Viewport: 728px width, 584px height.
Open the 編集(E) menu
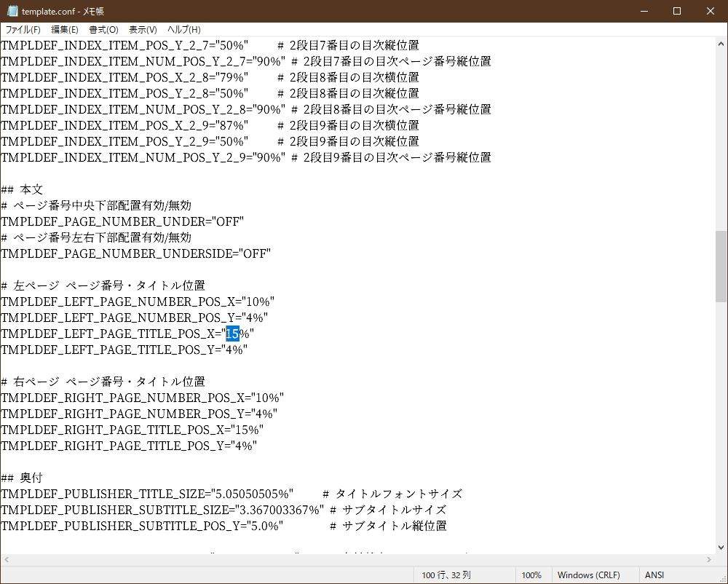tap(65, 30)
